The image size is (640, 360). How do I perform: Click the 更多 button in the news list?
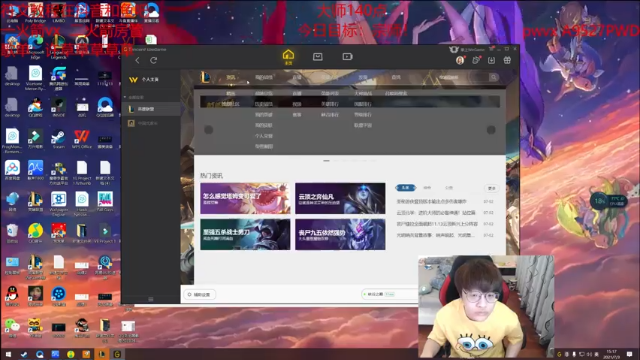coord(491,188)
